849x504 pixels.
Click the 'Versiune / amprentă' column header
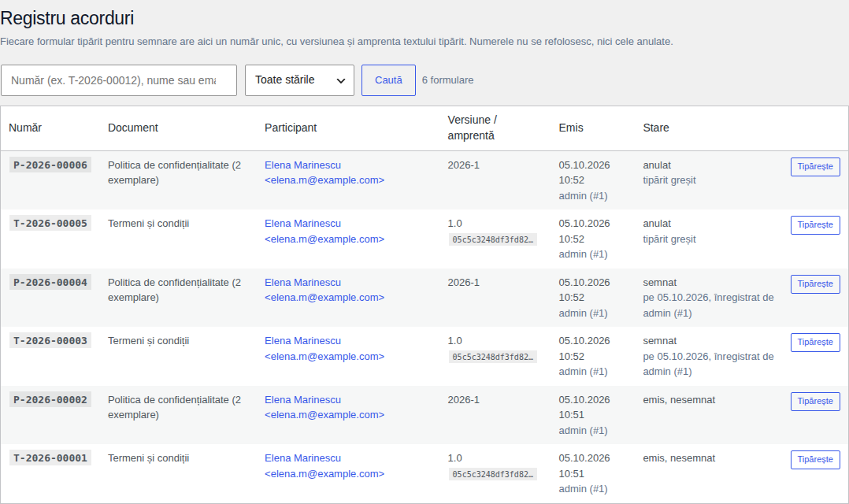click(473, 128)
